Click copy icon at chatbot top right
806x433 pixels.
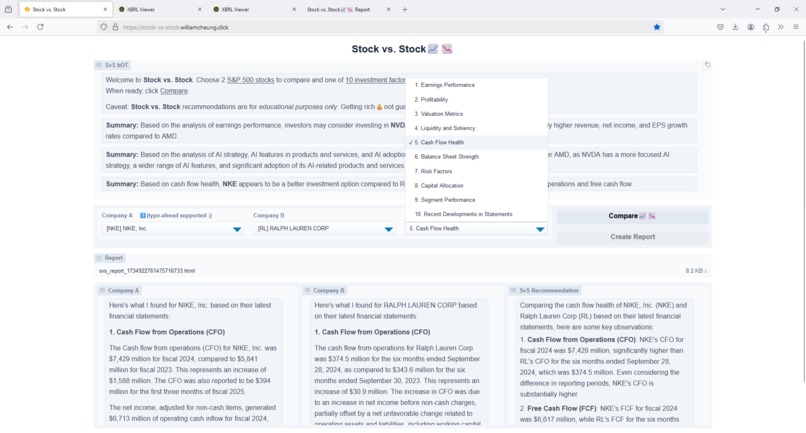[707, 65]
